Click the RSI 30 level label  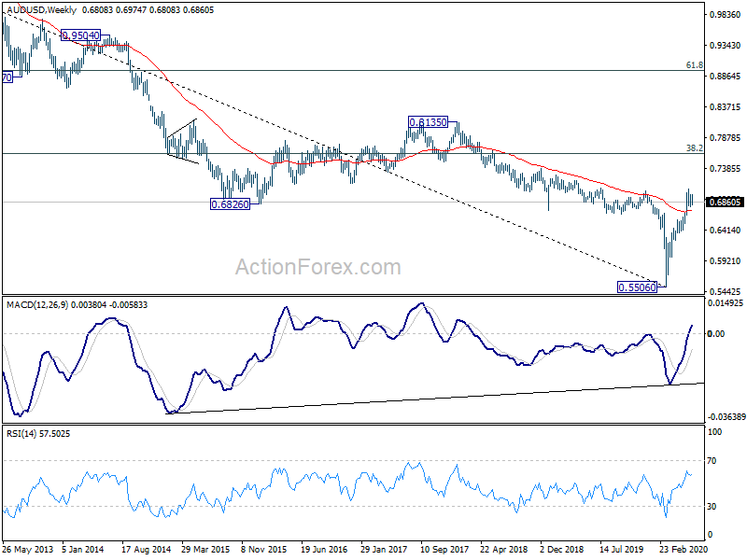712,507
